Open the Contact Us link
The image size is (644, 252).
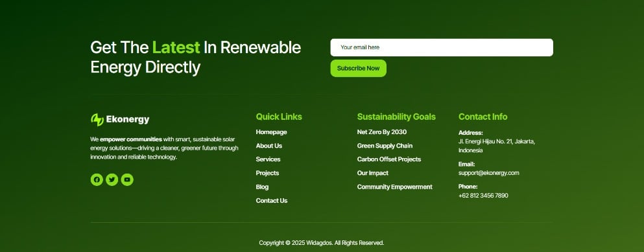click(x=272, y=201)
